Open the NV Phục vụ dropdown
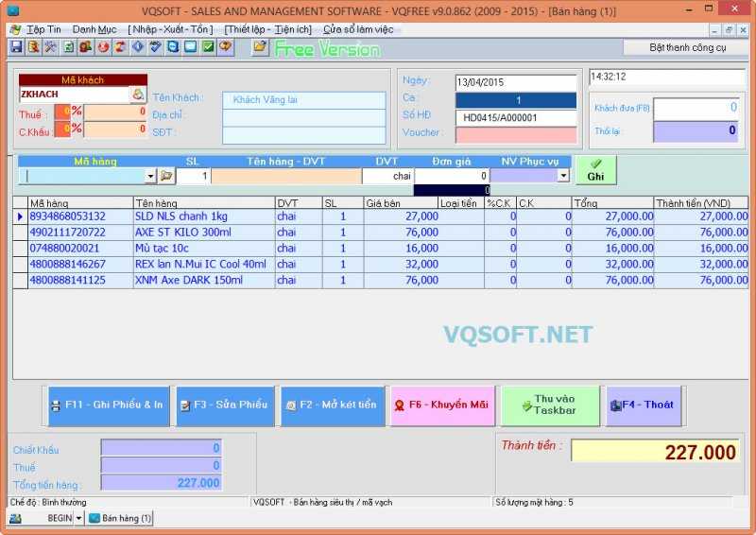The height and width of the screenshot is (535, 756). pyautogui.click(x=563, y=176)
